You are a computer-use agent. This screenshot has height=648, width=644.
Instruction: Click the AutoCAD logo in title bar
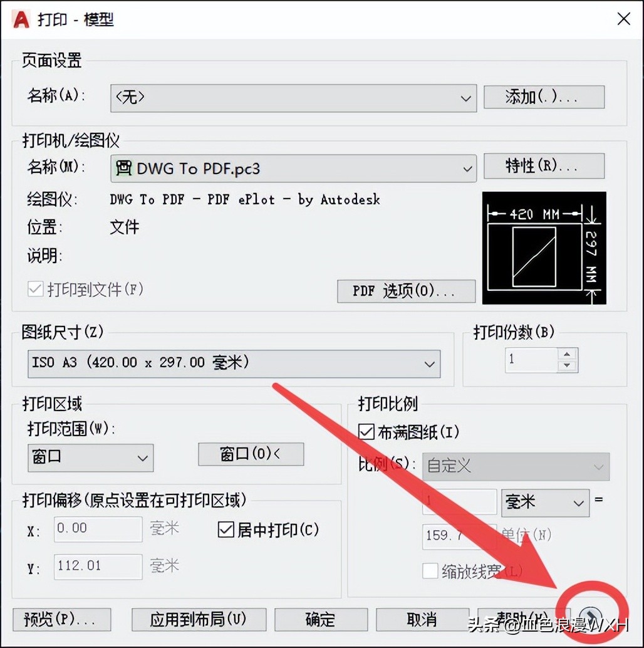coord(21,19)
